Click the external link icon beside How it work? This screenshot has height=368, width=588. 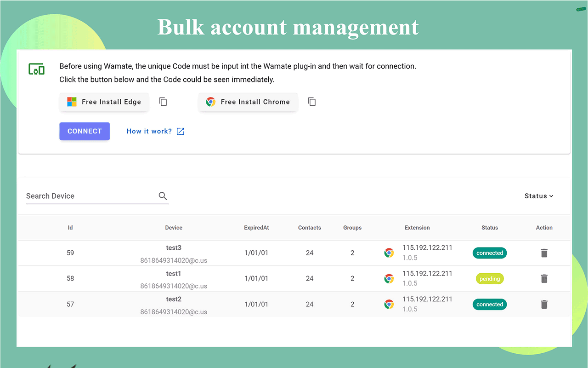click(x=181, y=132)
